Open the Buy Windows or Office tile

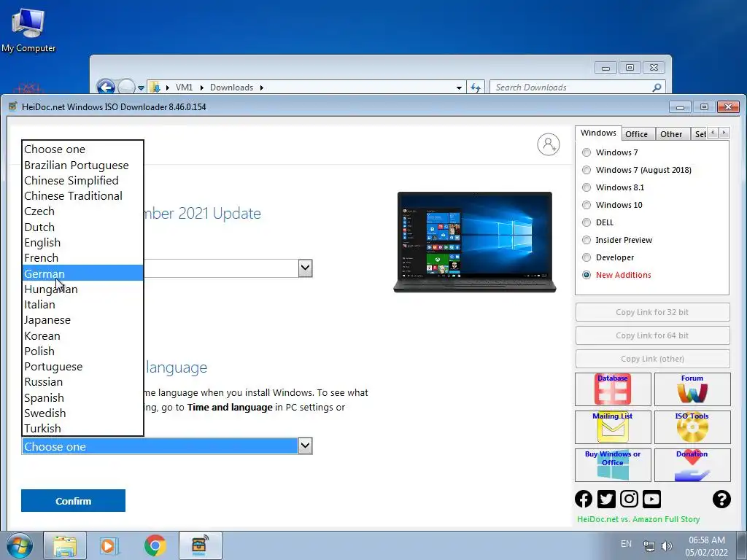(613, 465)
